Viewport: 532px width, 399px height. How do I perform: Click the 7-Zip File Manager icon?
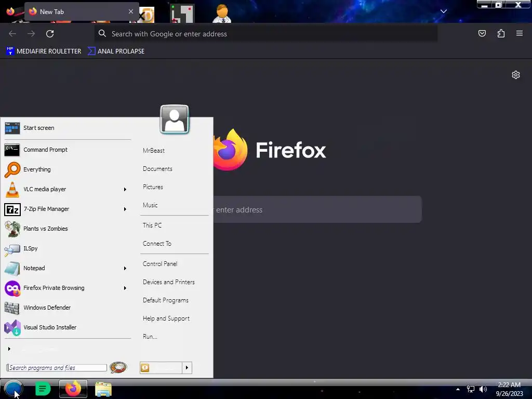[x=12, y=209]
